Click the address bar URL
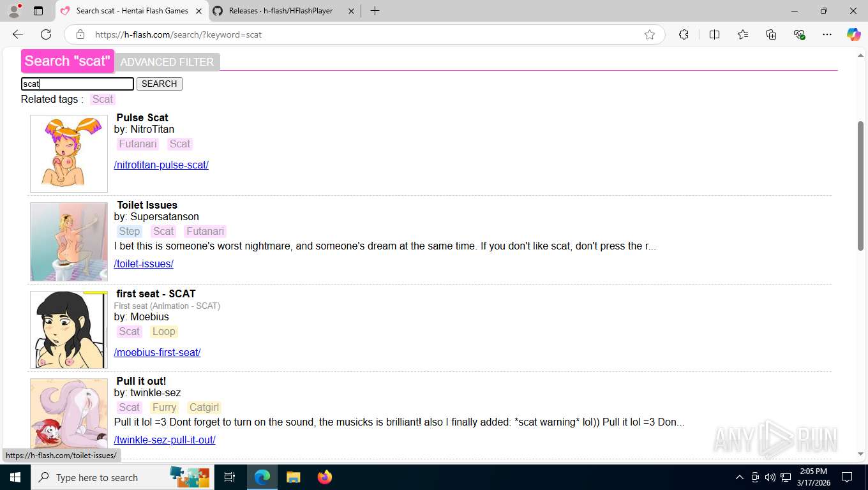Viewport: 868px width, 490px height. tap(179, 34)
